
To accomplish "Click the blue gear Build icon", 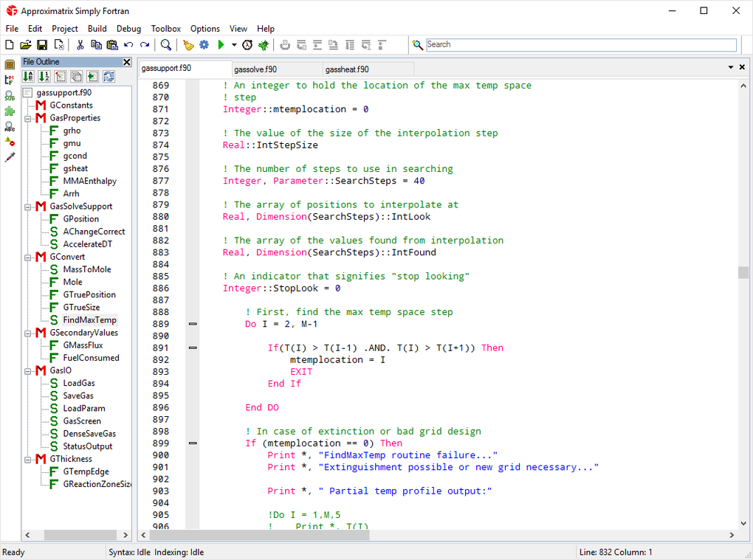I will coord(204,45).
